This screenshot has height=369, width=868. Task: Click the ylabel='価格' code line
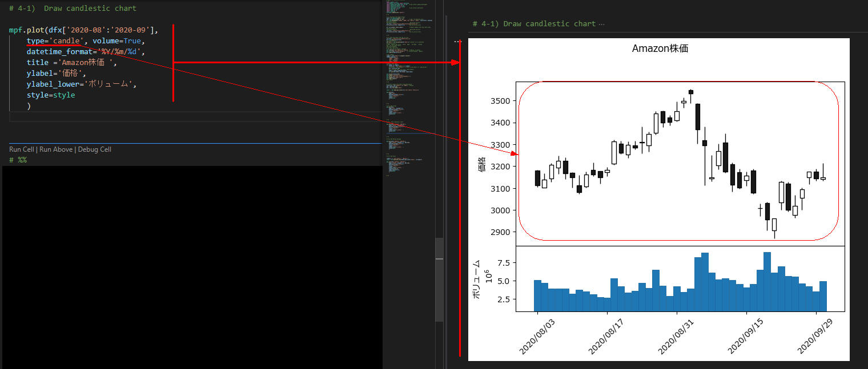click(x=57, y=74)
